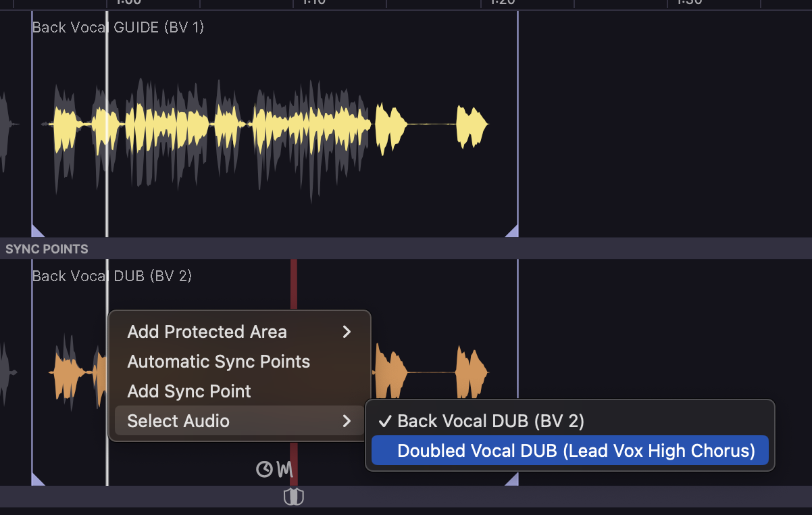Expand the Add Protected Area submenu arrow
Image resolution: width=812 pixels, height=515 pixels.
coord(347,332)
